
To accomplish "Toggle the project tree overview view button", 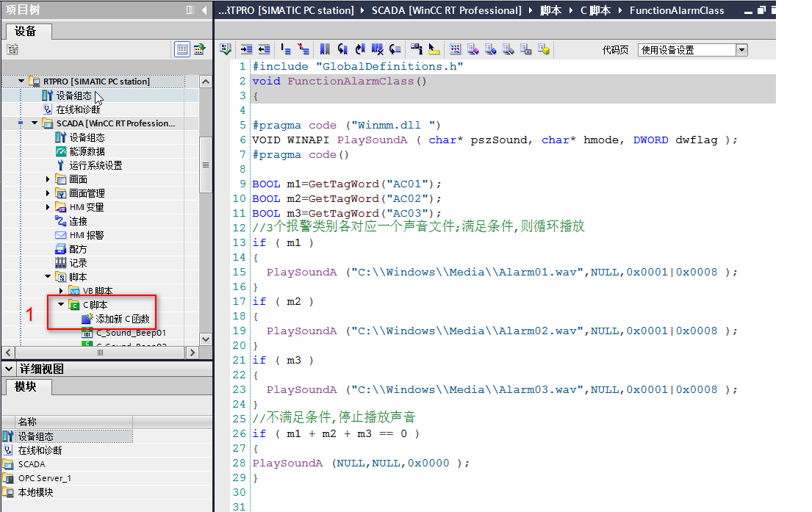I will [182, 49].
